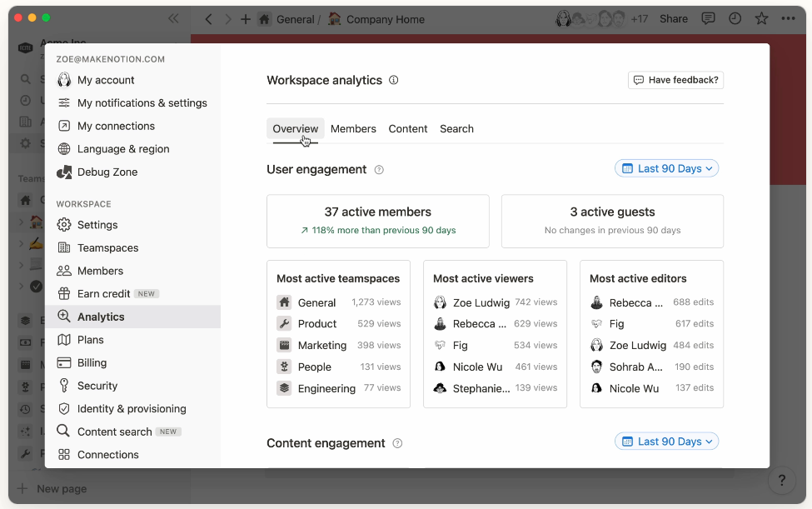Image resolution: width=812 pixels, height=509 pixels.
Task: Open the help question mark button
Action: pos(782,480)
